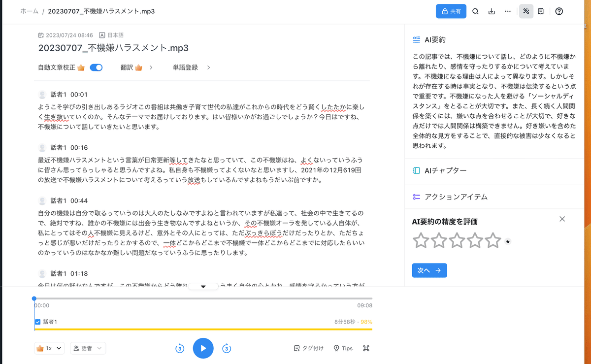This screenshot has height=364, width=591.
Task: Rate the AI summary four stars
Action: (475, 241)
